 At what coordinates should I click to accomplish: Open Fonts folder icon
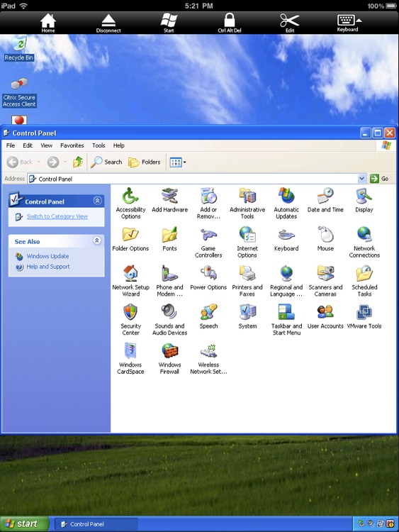(169, 239)
